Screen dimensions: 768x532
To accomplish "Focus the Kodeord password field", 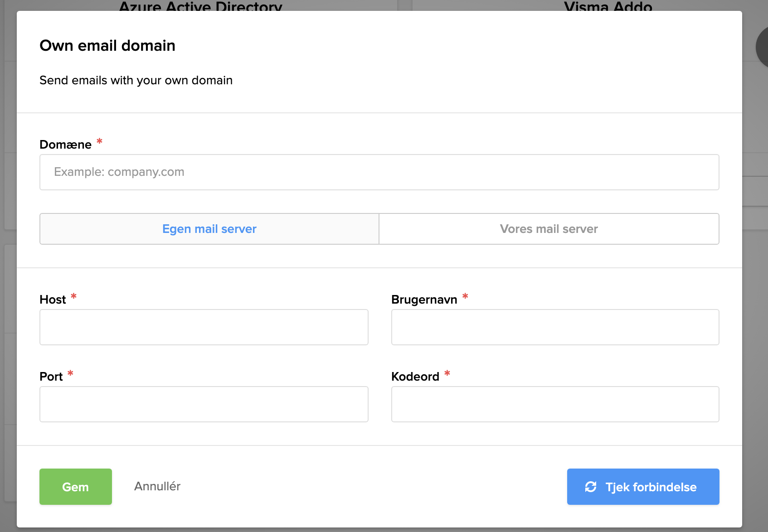I will (555, 404).
